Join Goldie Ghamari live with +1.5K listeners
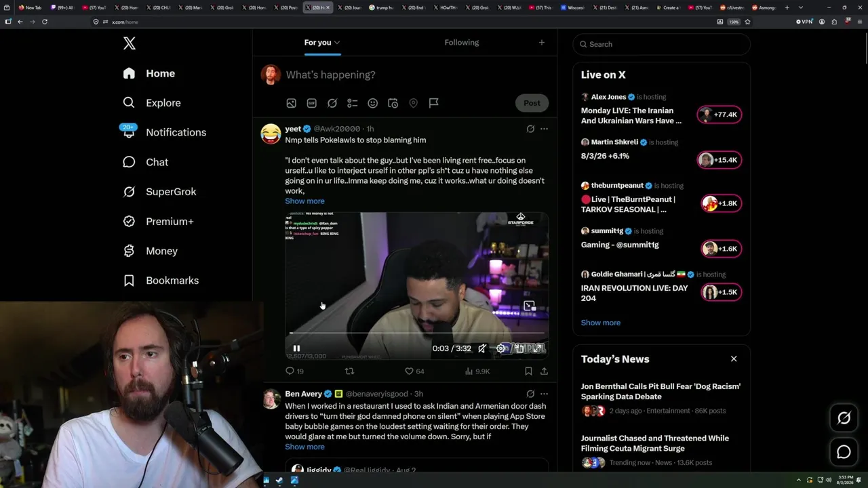Viewport: 868px width, 488px height. tap(721, 292)
